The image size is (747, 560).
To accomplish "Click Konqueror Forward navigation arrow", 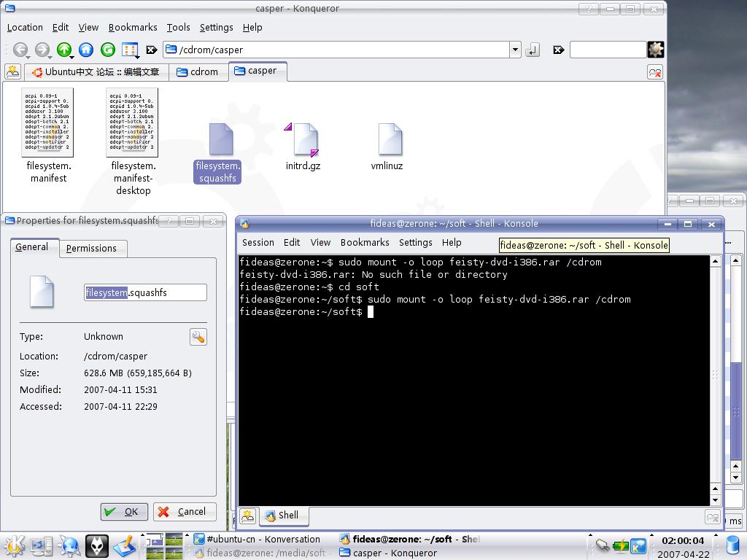I will (x=42, y=50).
